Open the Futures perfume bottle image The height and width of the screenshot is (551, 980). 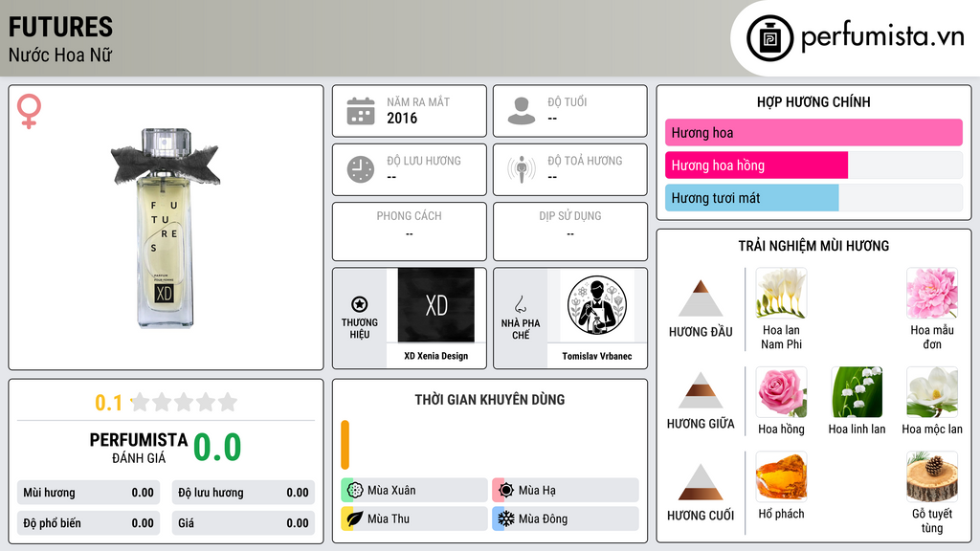coord(166,228)
